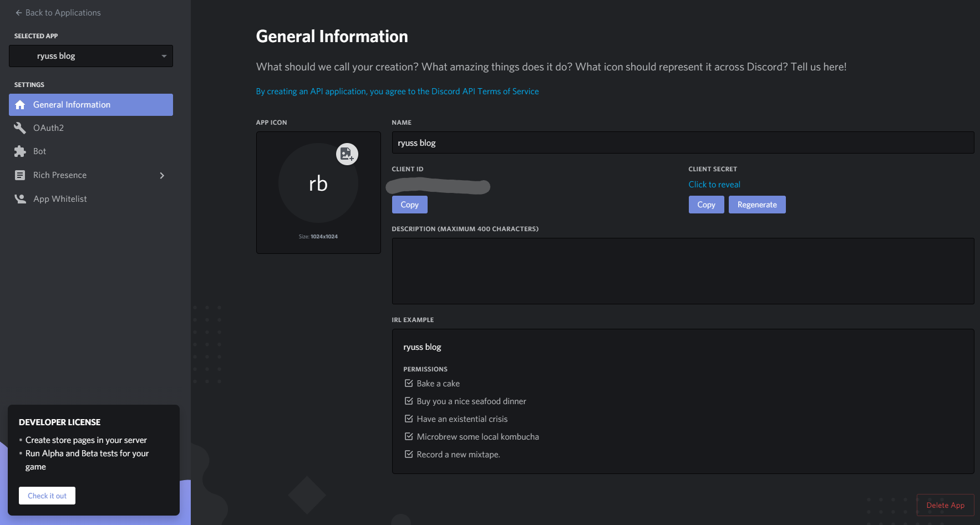Go back to Applications list
The image size is (980, 525).
[x=58, y=13]
